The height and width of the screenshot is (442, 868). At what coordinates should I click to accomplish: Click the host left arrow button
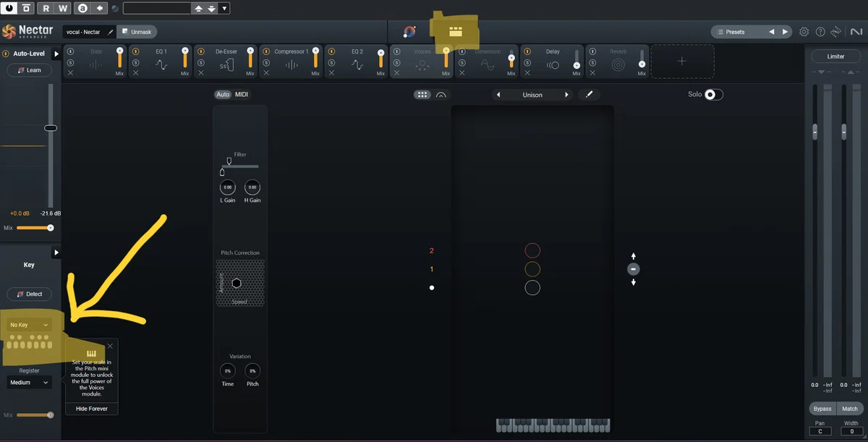tap(100, 8)
